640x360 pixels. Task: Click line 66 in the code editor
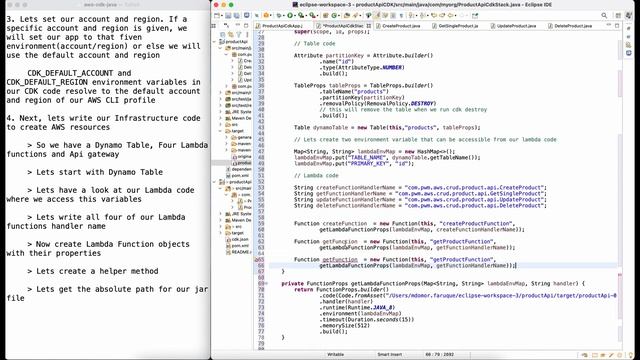click(443, 266)
